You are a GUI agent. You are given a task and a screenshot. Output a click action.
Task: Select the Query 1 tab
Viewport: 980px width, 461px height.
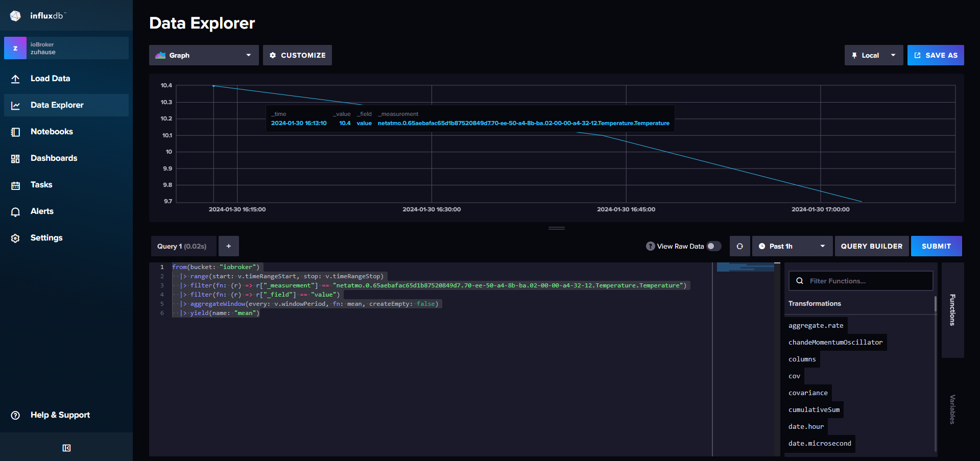184,246
